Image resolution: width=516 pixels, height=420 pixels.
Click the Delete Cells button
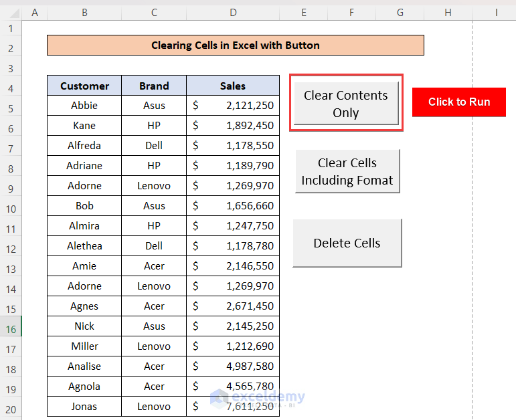[x=347, y=243]
